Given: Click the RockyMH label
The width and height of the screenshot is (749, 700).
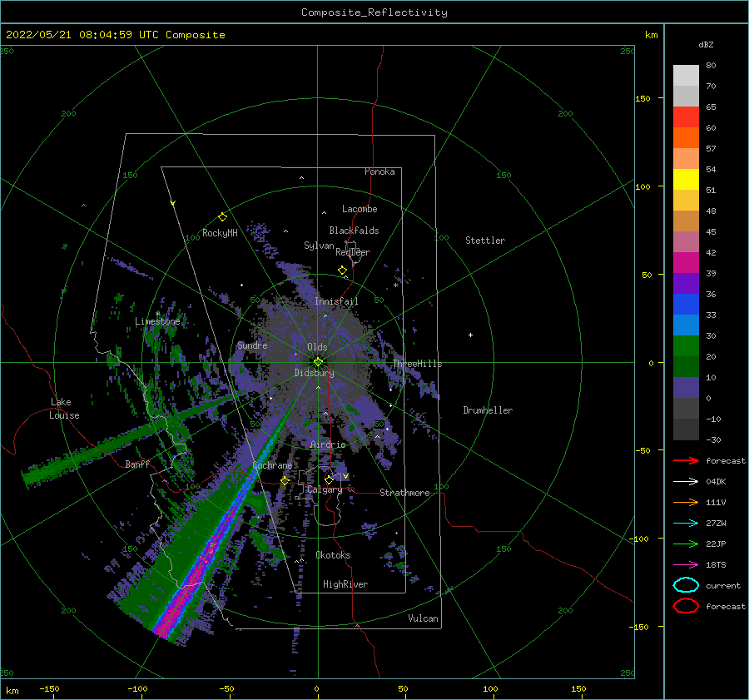Looking at the screenshot, I should [221, 233].
